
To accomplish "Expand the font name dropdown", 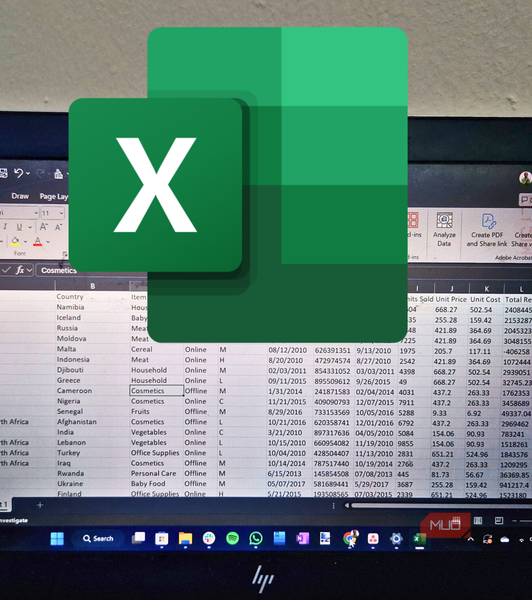I will (x=36, y=213).
